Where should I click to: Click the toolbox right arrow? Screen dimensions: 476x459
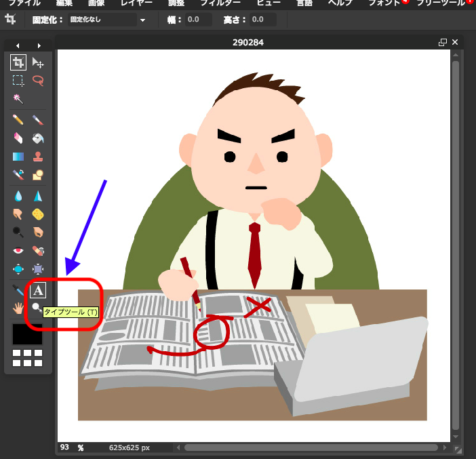(x=39, y=45)
